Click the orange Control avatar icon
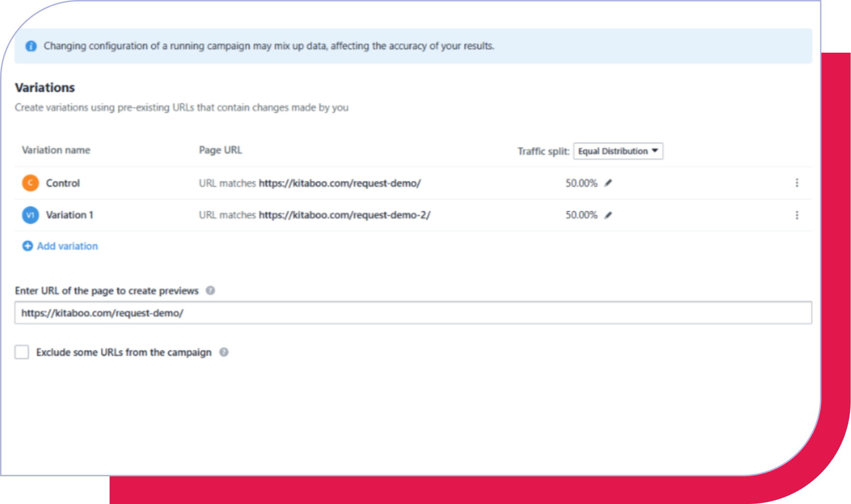This screenshot has height=504, width=851. pyautogui.click(x=30, y=183)
